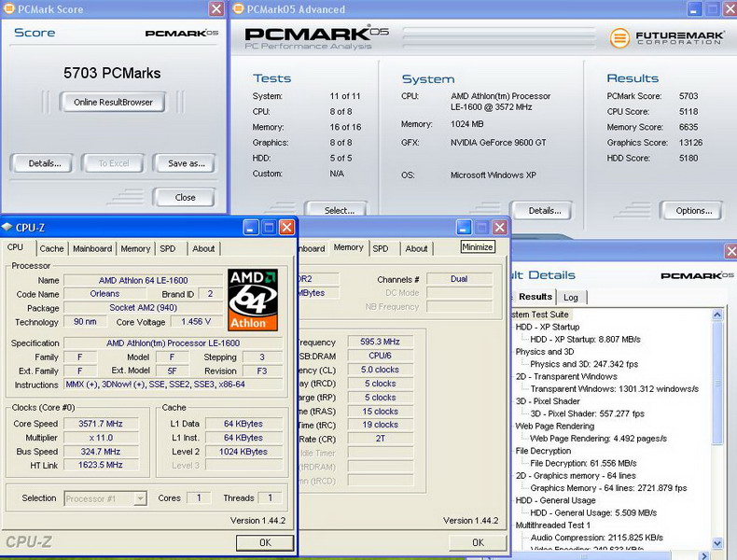Click the 5703 PCMarks score text
This screenshot has width=737, height=560.
[112, 73]
